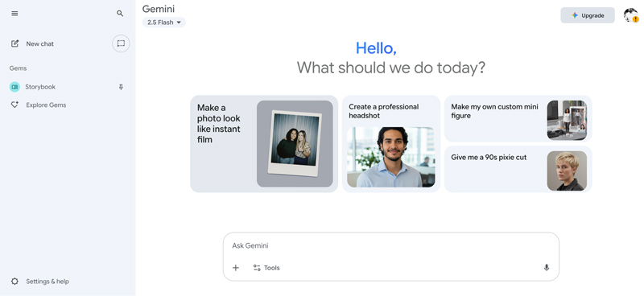
Task: Click the Upgrade button
Action: pos(588,15)
